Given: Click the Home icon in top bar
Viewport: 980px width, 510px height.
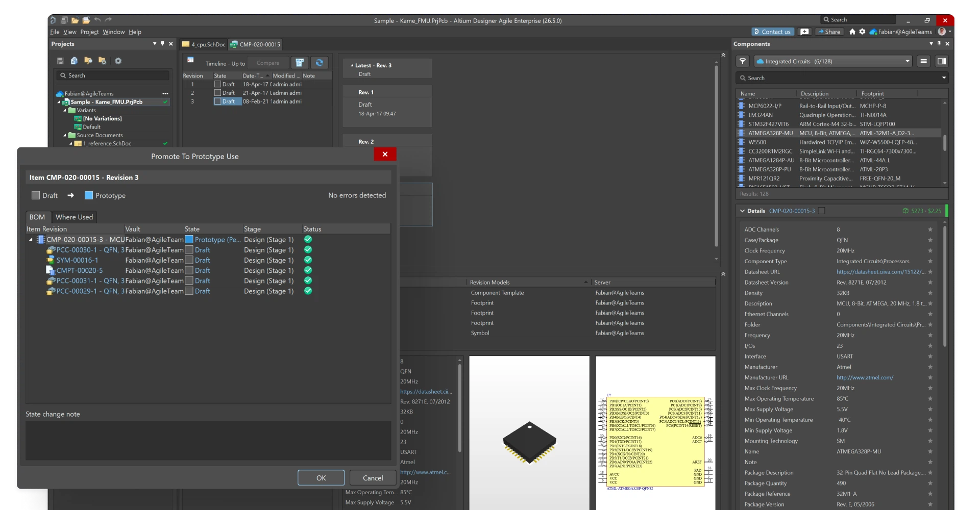Looking at the screenshot, I should coord(852,32).
